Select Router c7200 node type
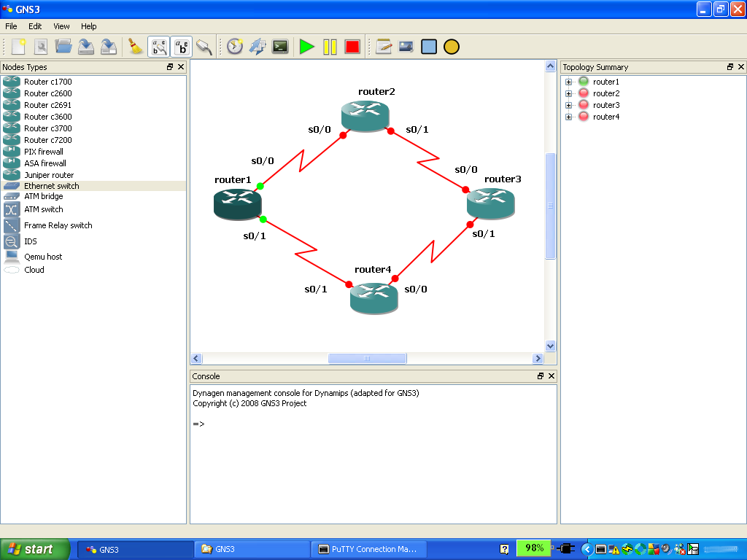This screenshot has width=747, height=560. (x=47, y=140)
